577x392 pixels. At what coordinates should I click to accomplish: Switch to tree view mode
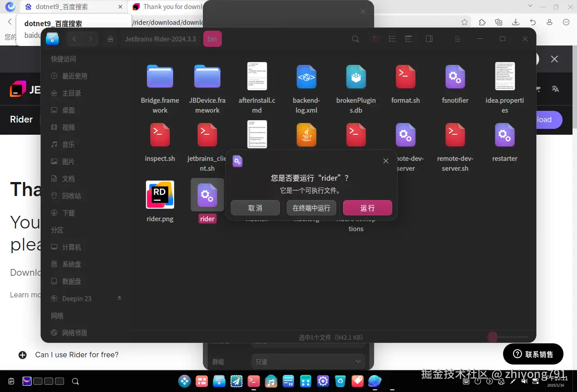(409, 39)
